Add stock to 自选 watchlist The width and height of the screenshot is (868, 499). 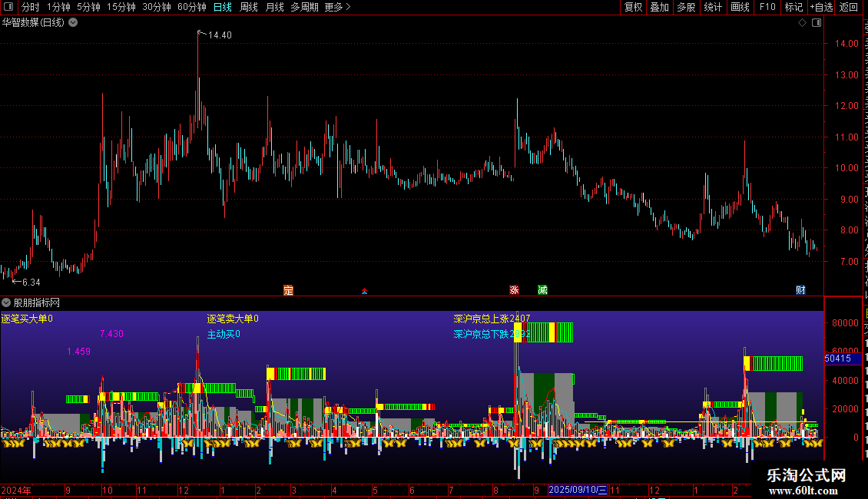tap(821, 7)
